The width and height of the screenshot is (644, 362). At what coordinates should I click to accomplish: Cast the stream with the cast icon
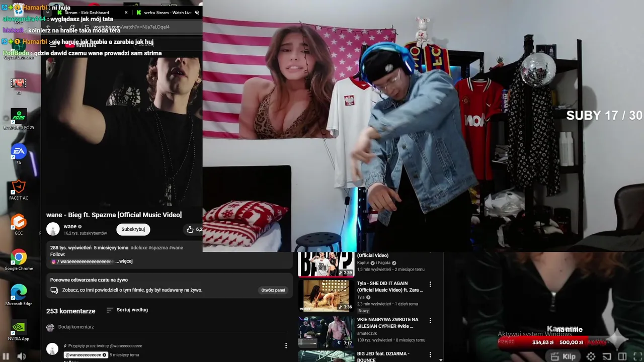point(607,356)
